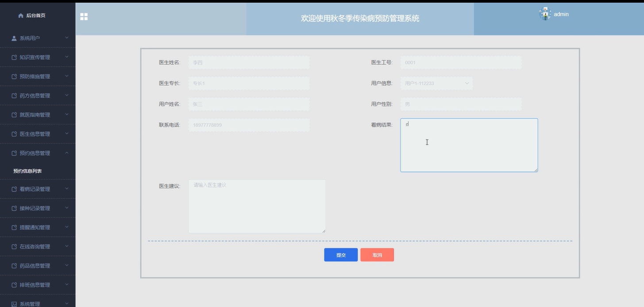
Task: Click the 联系电话 input field
Action: tap(249, 125)
